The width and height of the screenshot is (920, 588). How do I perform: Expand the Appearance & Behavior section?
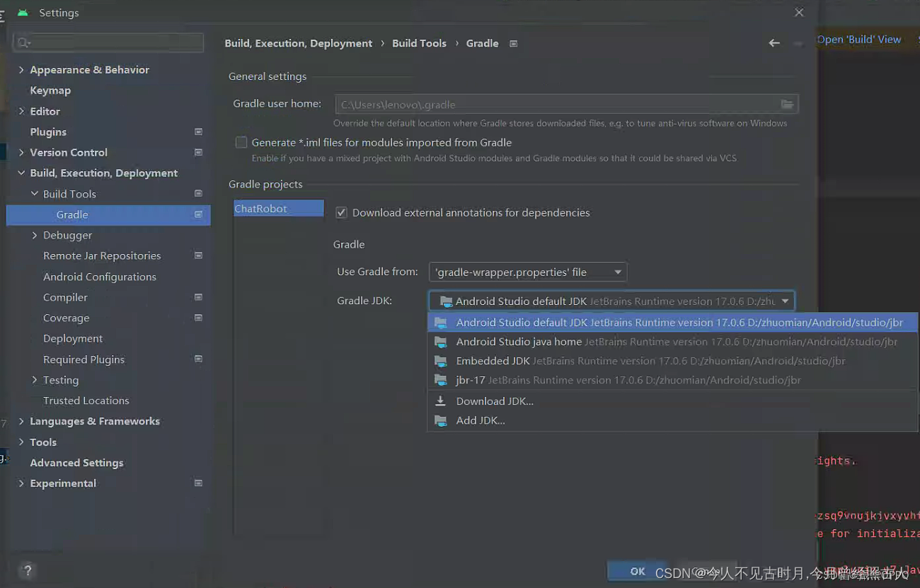[22, 69]
